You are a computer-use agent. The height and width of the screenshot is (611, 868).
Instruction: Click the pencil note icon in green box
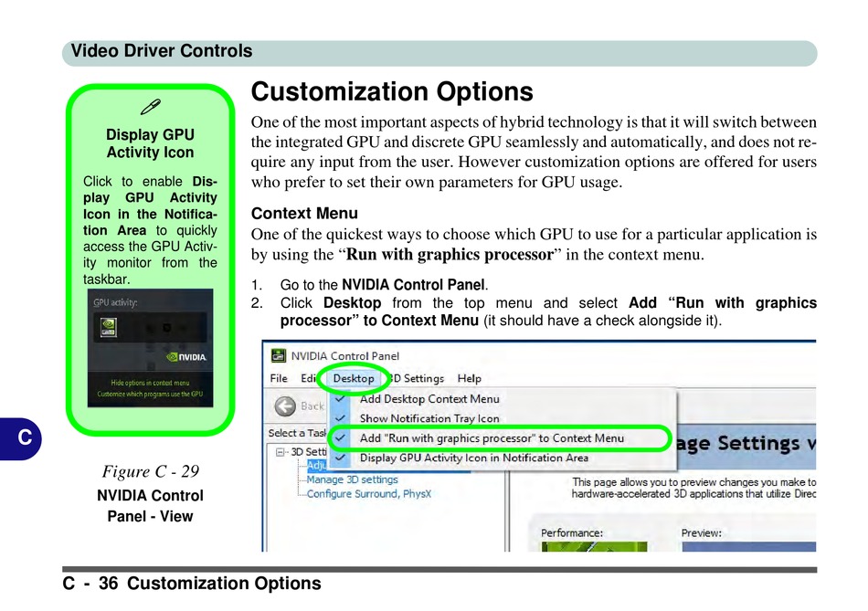click(x=151, y=107)
